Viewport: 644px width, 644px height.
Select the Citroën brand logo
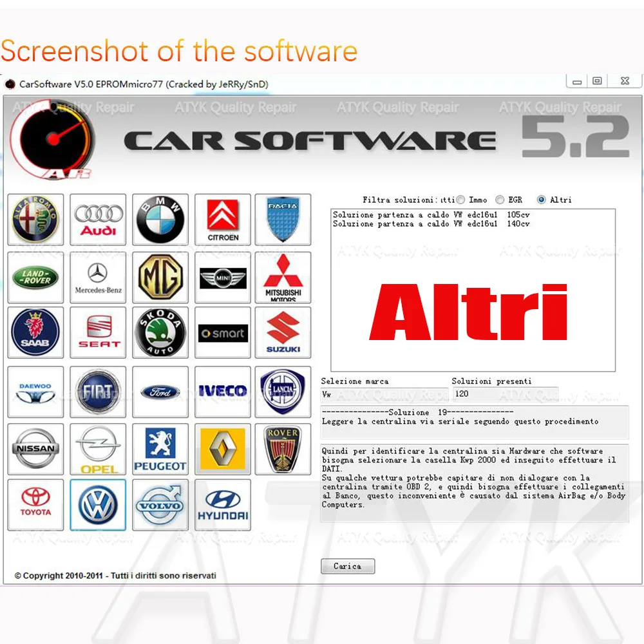click(223, 220)
